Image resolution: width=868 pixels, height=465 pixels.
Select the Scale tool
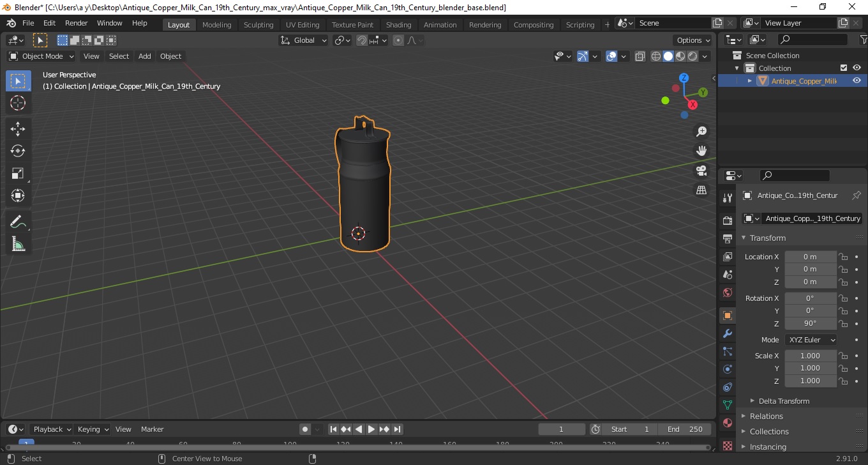pos(18,173)
